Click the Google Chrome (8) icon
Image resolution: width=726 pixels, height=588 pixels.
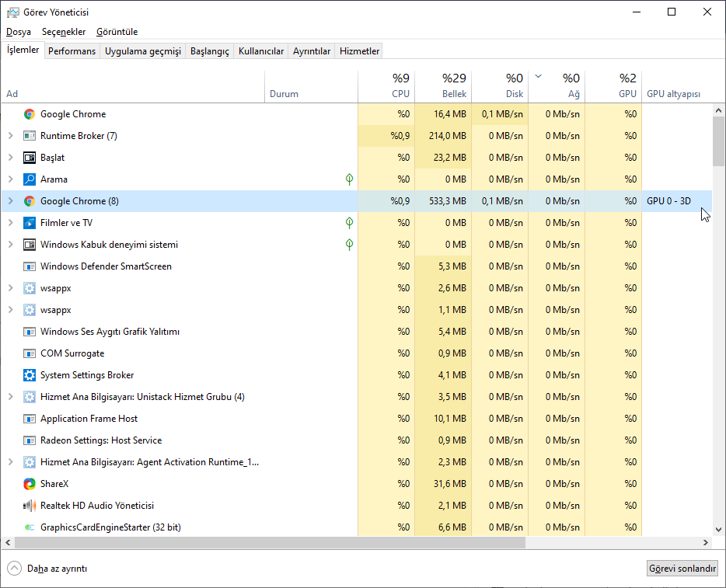coord(30,201)
